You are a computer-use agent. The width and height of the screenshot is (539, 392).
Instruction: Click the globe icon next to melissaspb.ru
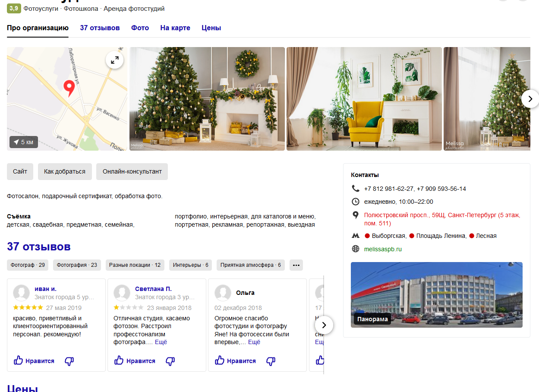(356, 249)
